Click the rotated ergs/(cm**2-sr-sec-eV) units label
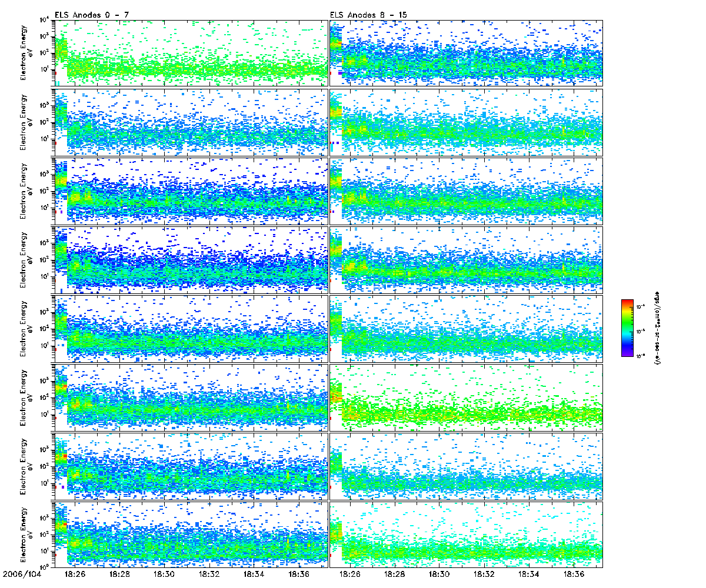The height and width of the screenshot is (588, 706). tap(657, 328)
